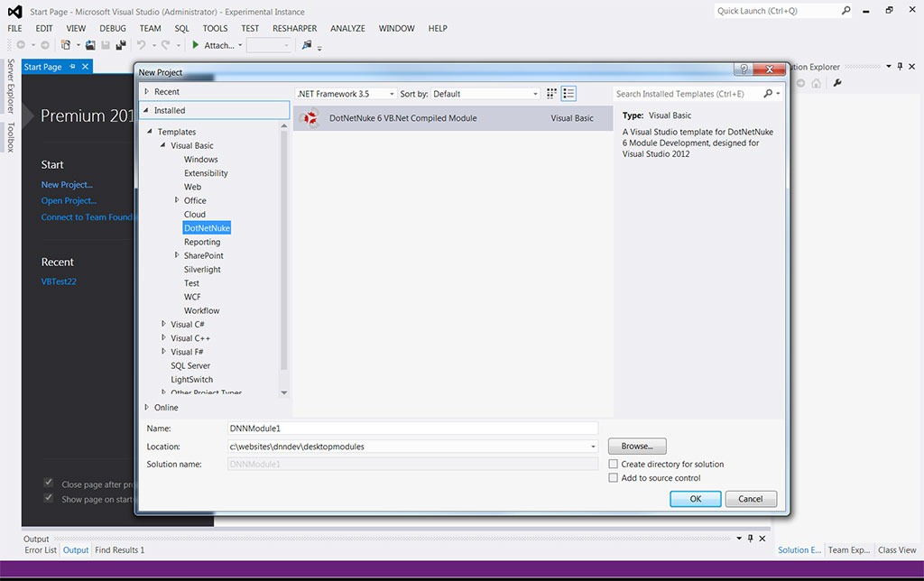The width and height of the screenshot is (924, 581).
Task: Click the green Start Attach play icon
Action: (196, 45)
